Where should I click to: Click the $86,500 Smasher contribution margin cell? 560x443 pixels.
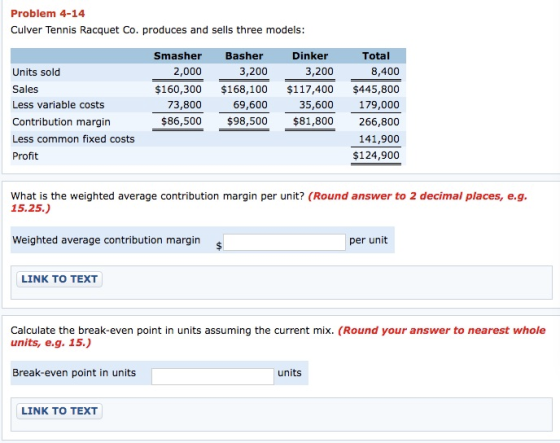[x=181, y=121]
